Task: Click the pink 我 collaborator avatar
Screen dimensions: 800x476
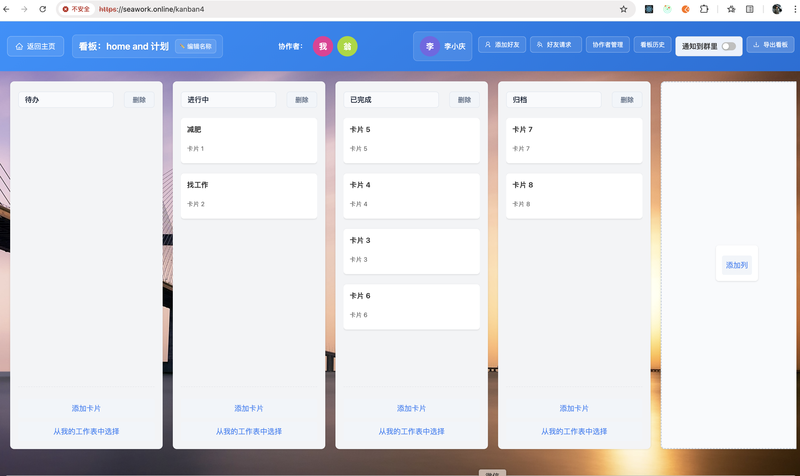Action: point(323,46)
